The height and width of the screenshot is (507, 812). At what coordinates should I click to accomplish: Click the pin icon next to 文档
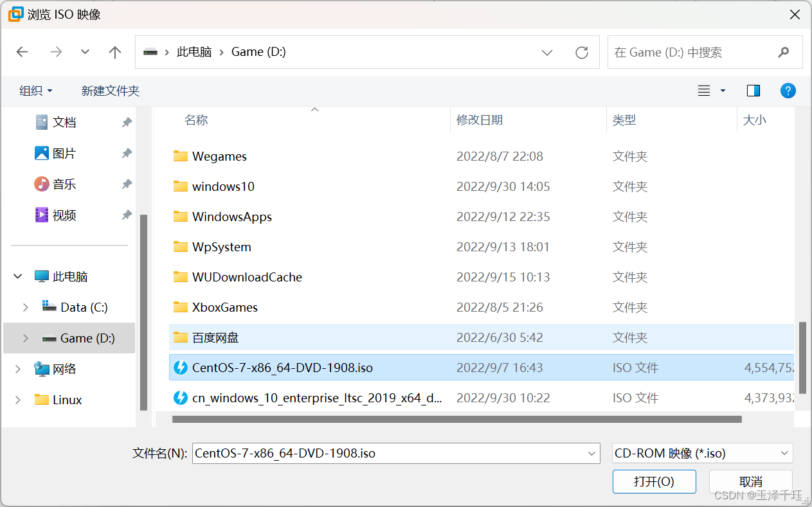127,122
